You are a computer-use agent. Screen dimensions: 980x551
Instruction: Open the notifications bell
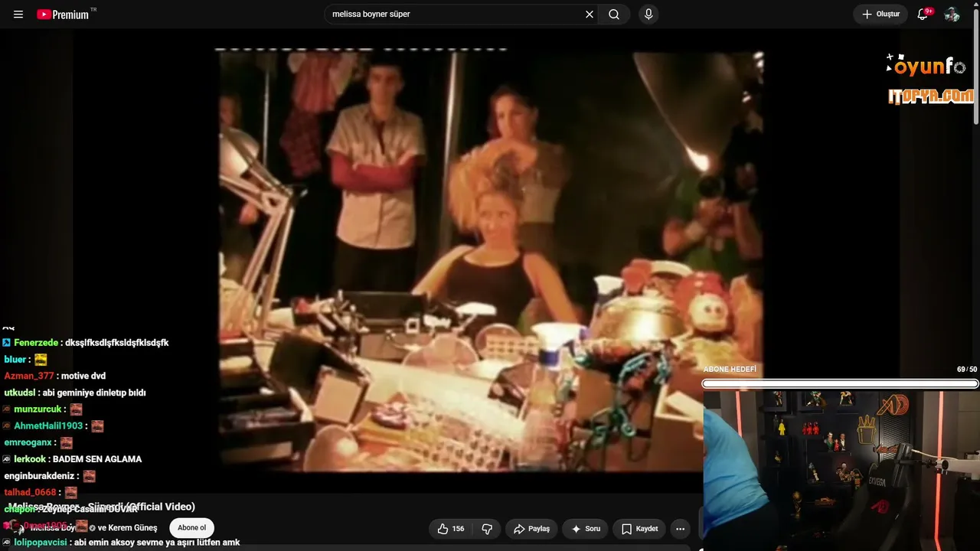click(x=923, y=15)
